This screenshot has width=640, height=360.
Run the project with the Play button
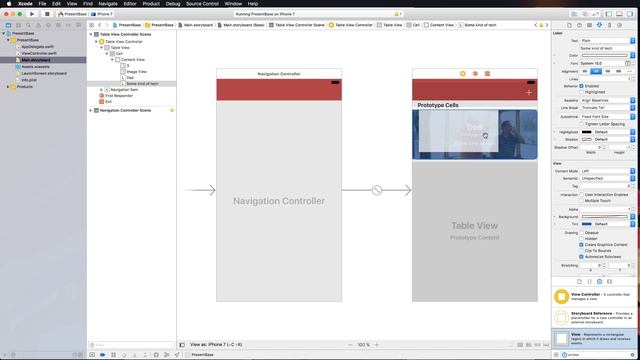(x=32, y=14)
